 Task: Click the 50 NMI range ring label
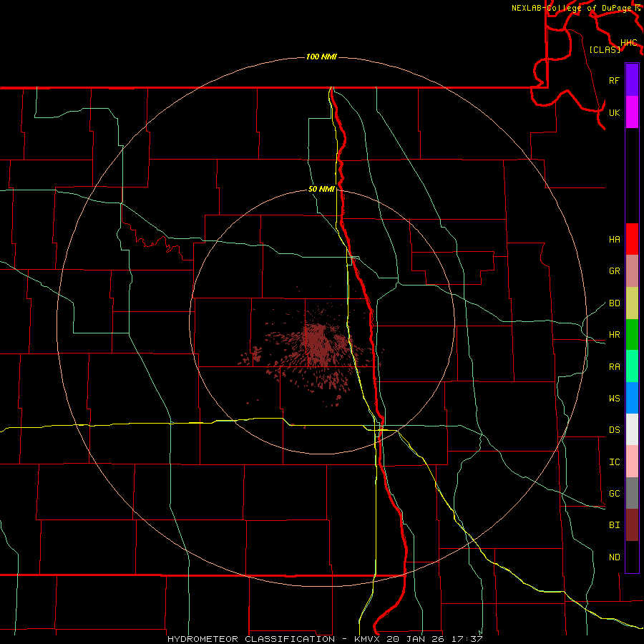click(x=321, y=189)
